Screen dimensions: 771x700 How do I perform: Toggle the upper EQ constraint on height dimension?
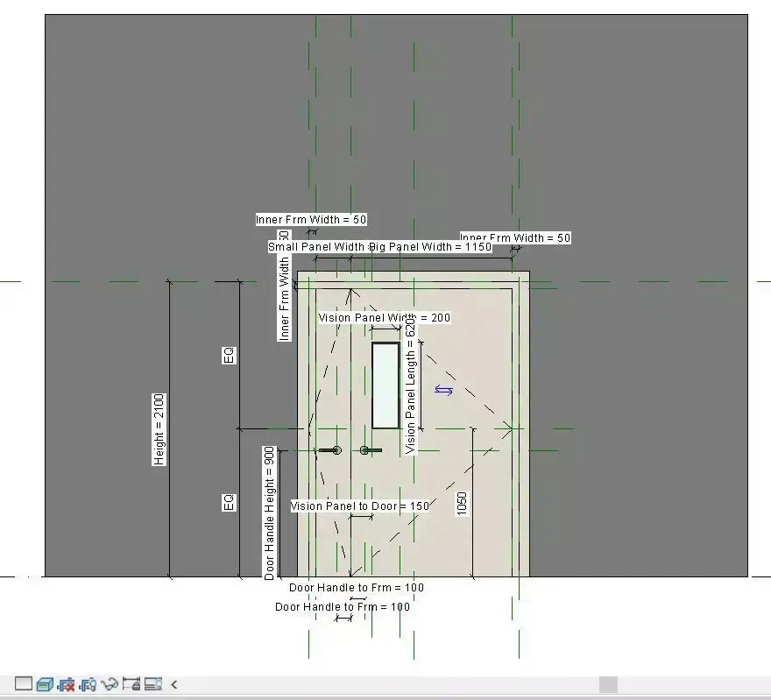(229, 354)
